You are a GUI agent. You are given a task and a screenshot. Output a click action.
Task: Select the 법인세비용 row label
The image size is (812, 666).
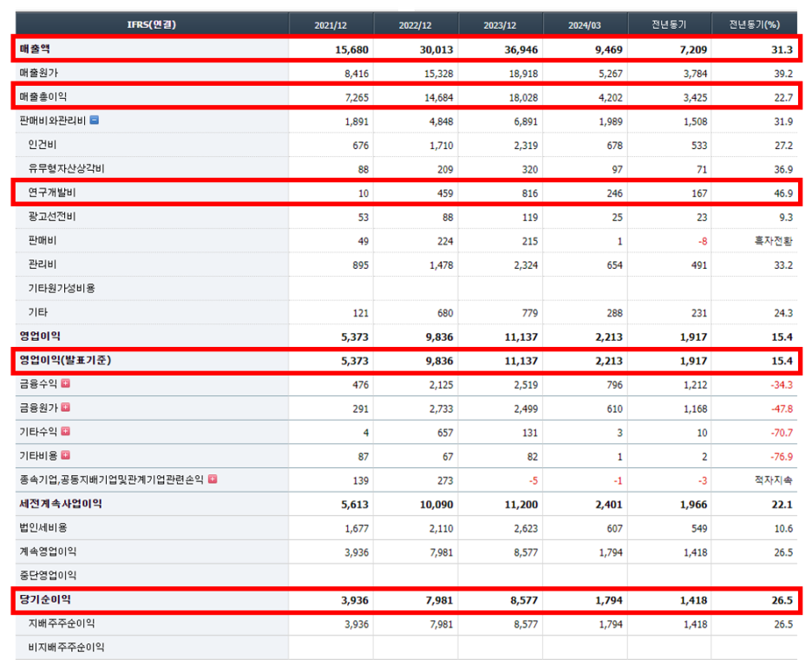43,527
